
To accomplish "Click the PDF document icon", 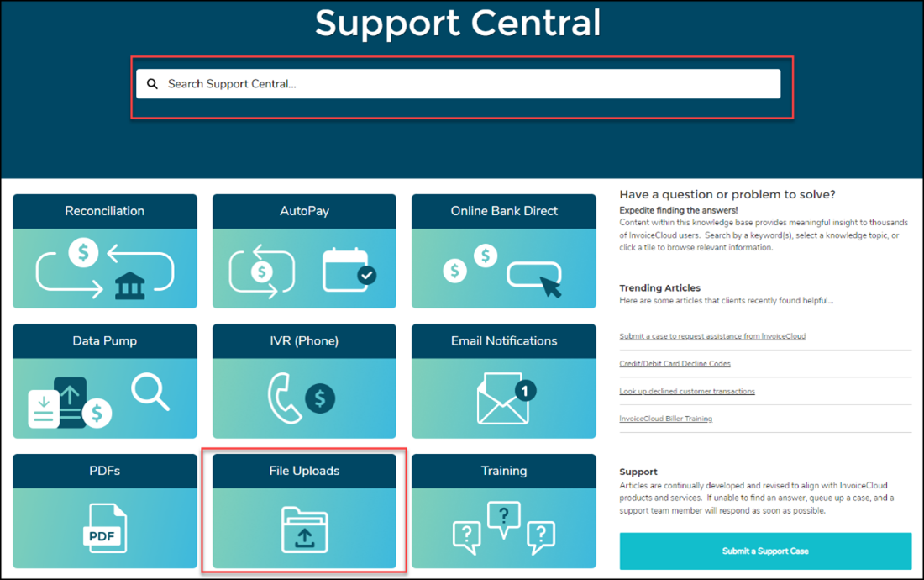I will click(105, 528).
